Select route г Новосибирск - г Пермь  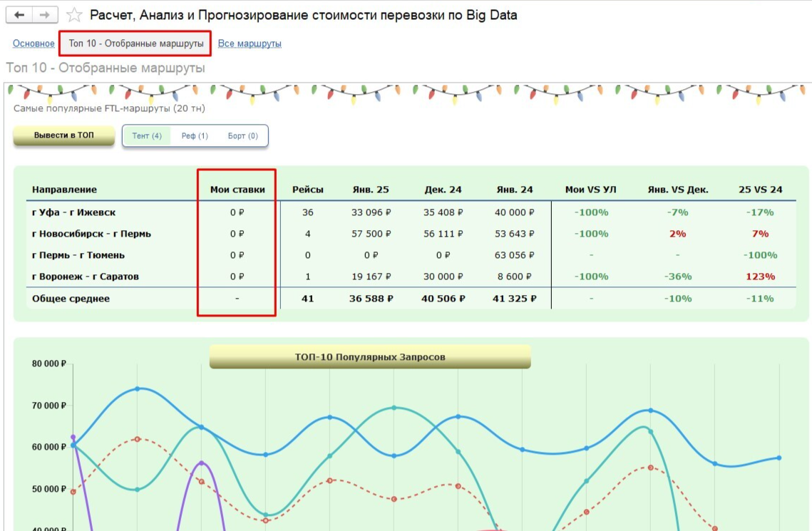point(92,233)
